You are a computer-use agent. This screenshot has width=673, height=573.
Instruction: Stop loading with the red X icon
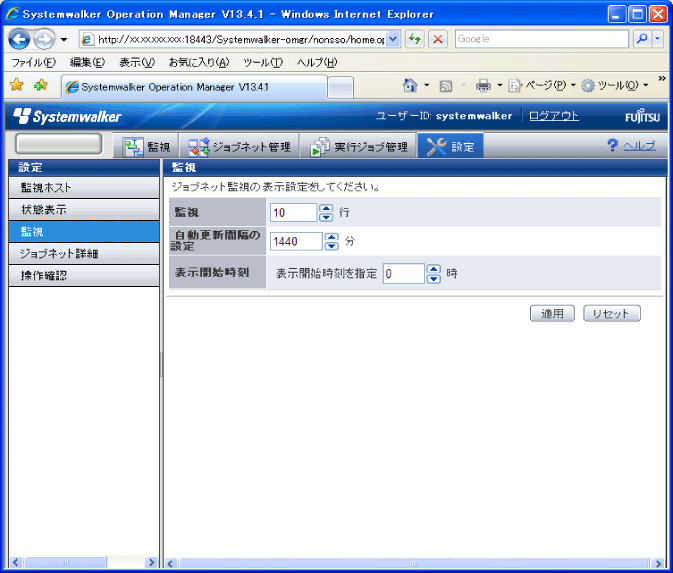[x=438, y=39]
